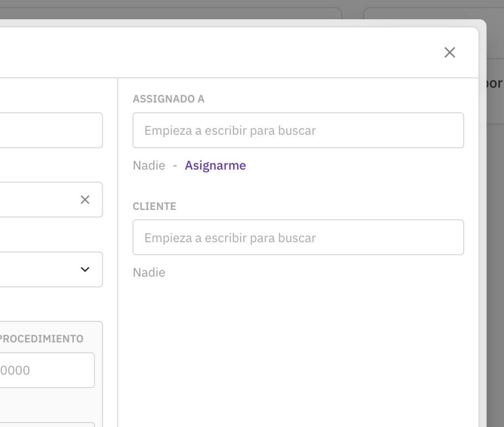Click the PROCEDIMIENTO section label

pyautogui.click(x=42, y=339)
